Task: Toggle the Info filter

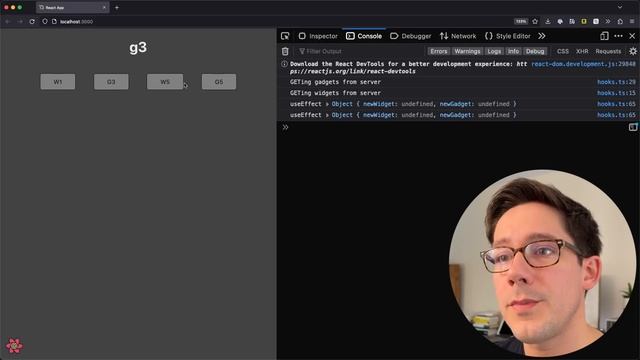Action: click(513, 51)
